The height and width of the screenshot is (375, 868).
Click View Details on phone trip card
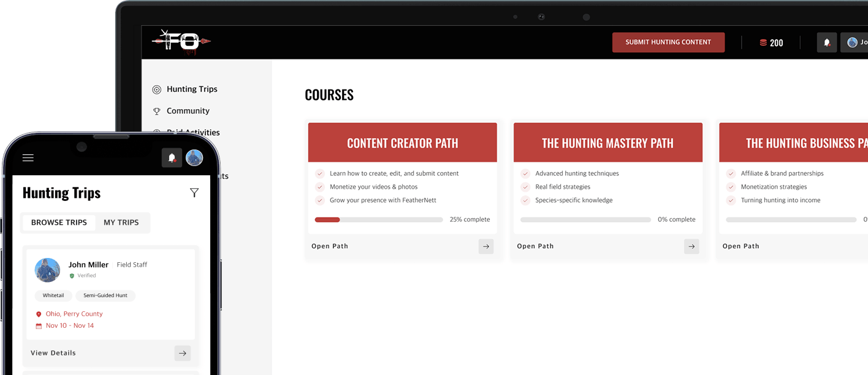tap(53, 353)
